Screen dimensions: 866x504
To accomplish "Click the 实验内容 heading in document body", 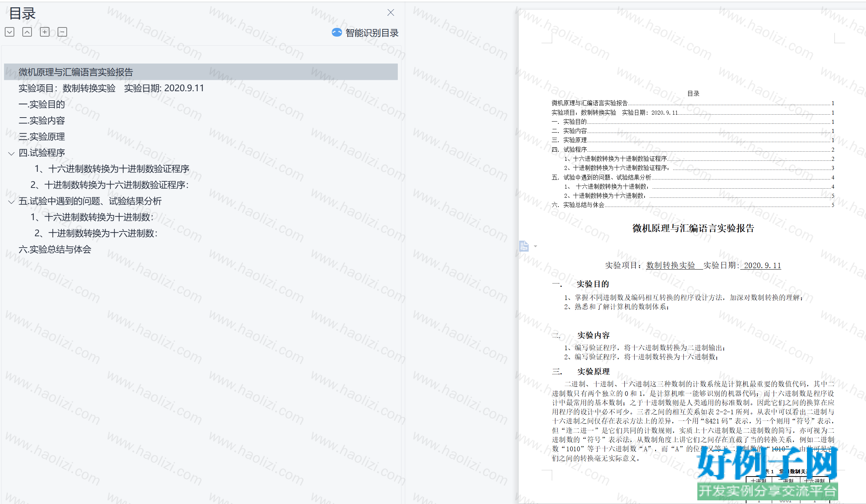I will pyautogui.click(x=593, y=335).
